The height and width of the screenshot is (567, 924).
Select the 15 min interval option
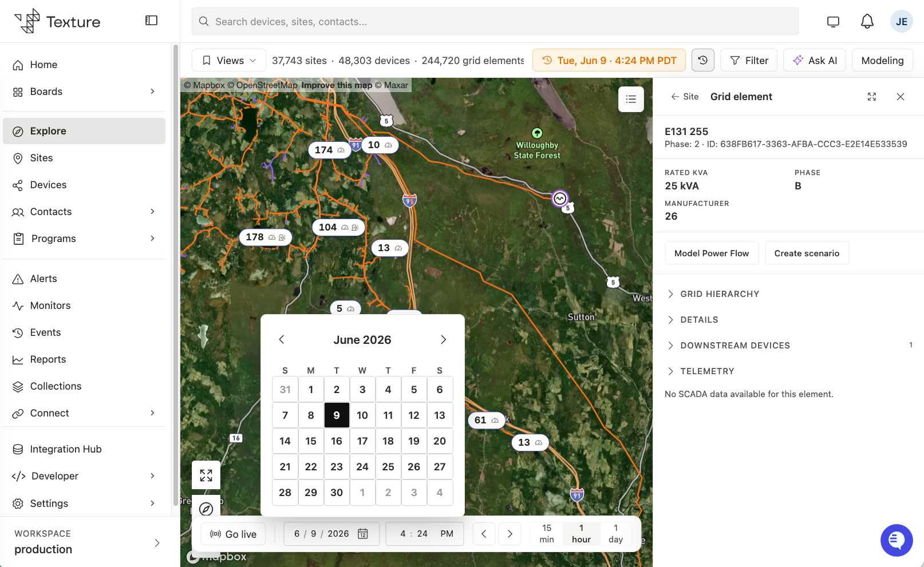[x=547, y=534]
